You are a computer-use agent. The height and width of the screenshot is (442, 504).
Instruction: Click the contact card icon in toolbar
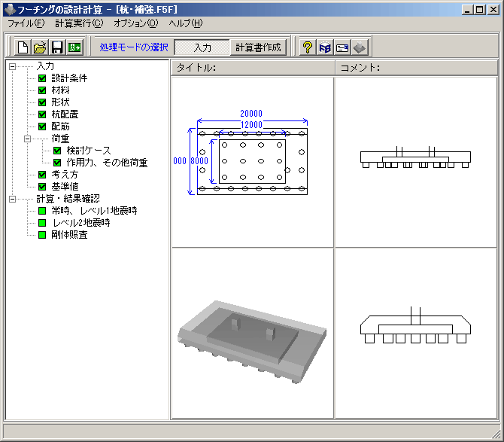342,47
